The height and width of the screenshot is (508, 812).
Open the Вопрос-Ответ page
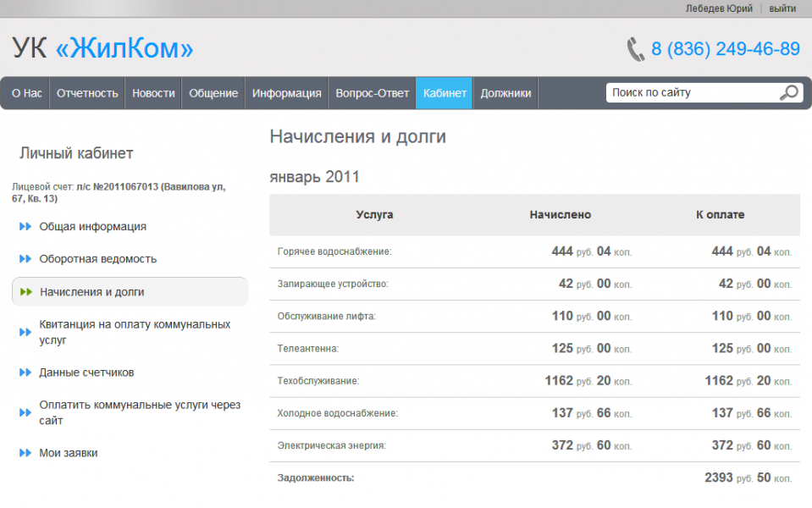tap(372, 93)
